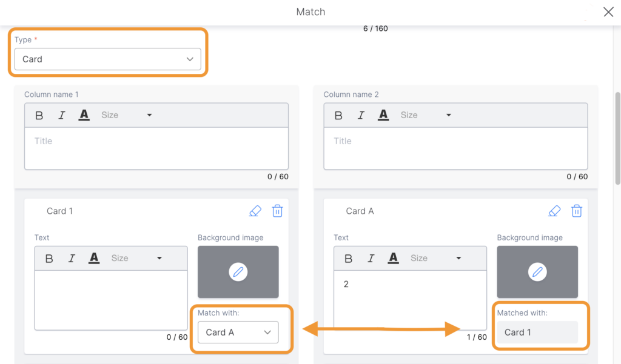Delete Card 1 with its trash icon
621x364 pixels.
[277, 211]
